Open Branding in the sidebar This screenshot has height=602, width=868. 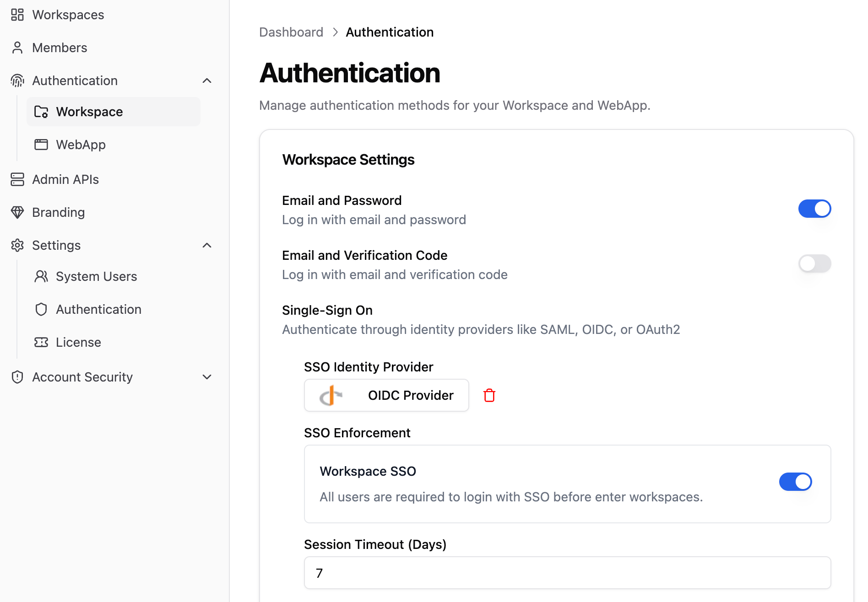click(59, 212)
